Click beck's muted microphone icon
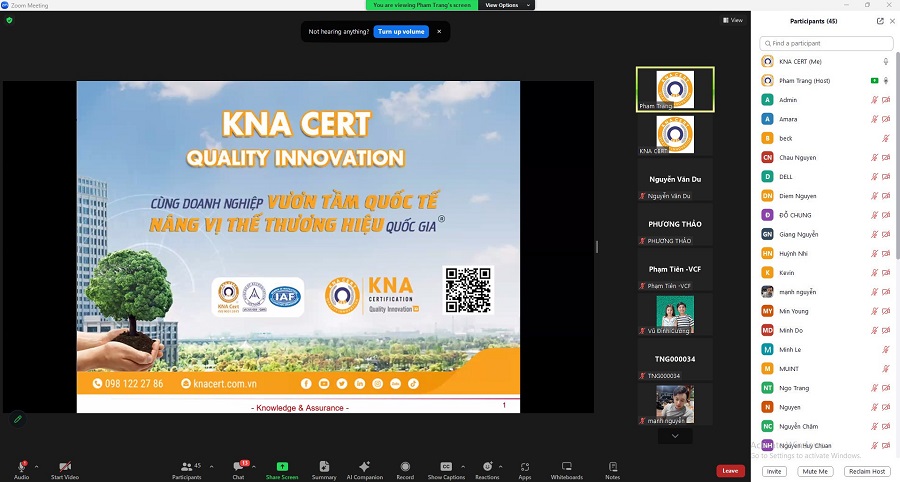The width and height of the screenshot is (900, 482). (886, 138)
